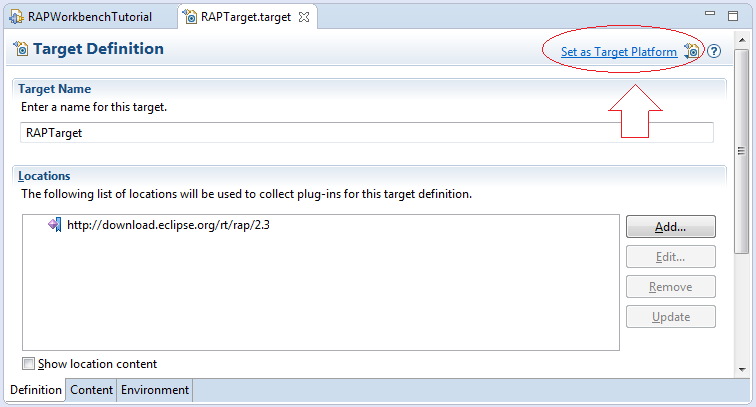Screen dimensions: 756x407
Task: Open the Content page tab
Action: click(91, 390)
